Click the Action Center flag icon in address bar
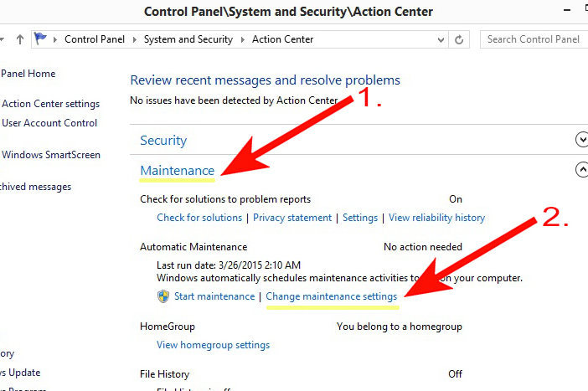Image resolution: width=588 pixels, height=391 pixels. [x=39, y=39]
